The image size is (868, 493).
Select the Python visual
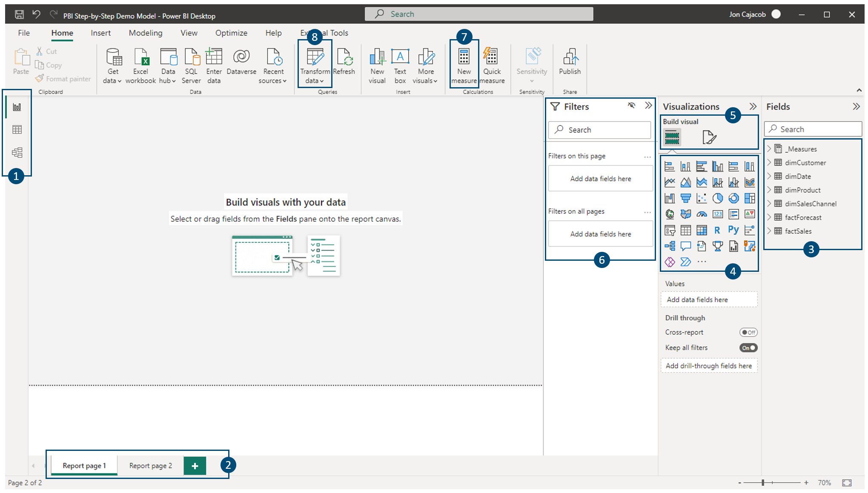(x=733, y=230)
